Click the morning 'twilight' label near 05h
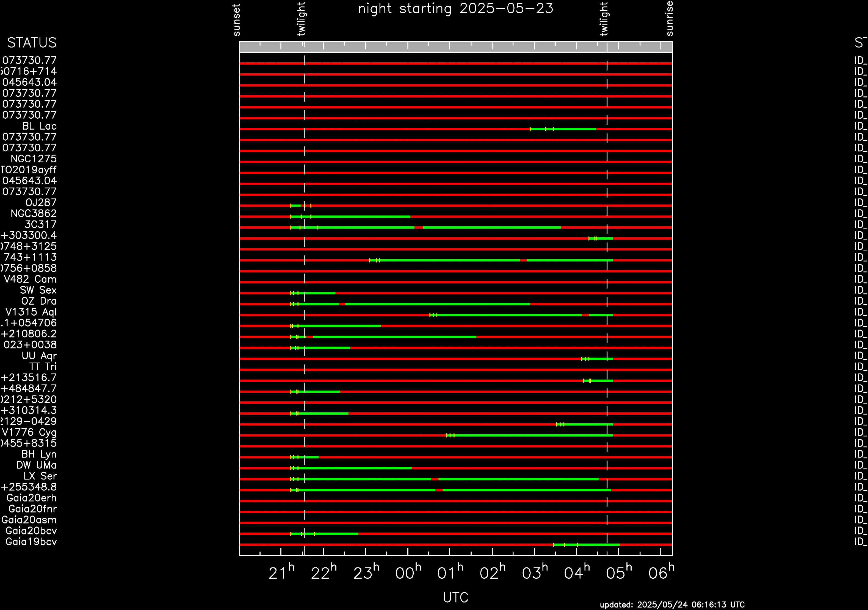 point(604,19)
